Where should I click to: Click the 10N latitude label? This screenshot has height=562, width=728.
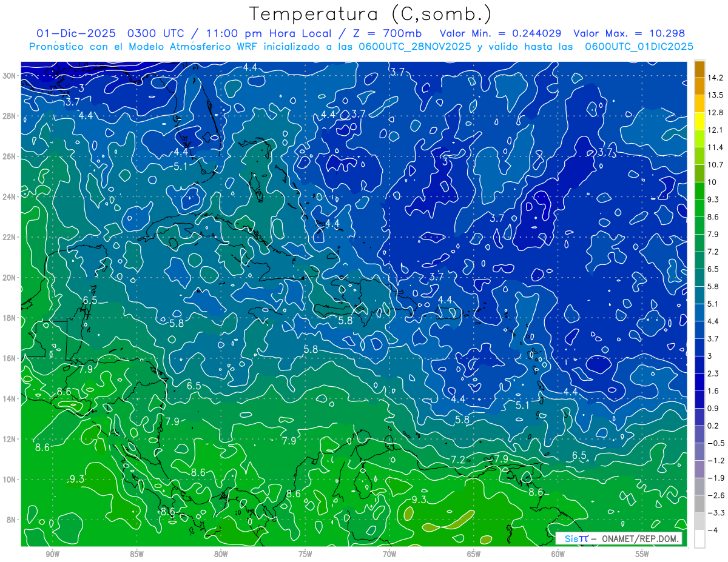point(10,480)
